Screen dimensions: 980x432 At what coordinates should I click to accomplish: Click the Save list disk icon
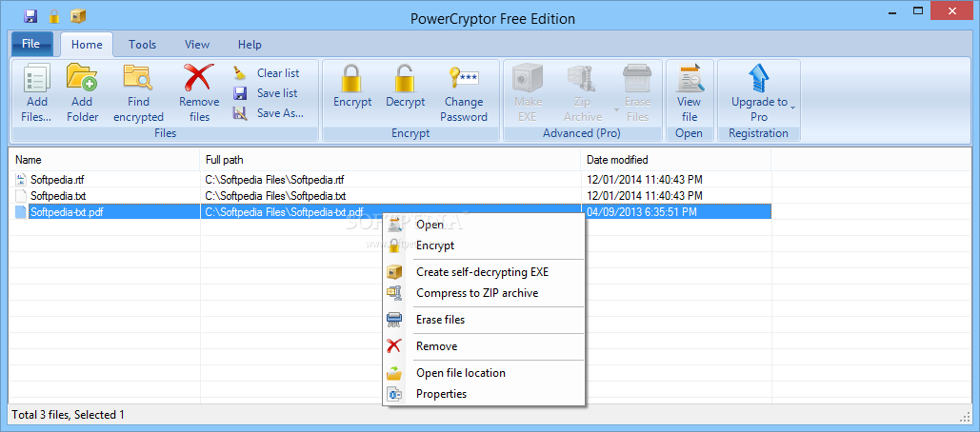point(239,93)
